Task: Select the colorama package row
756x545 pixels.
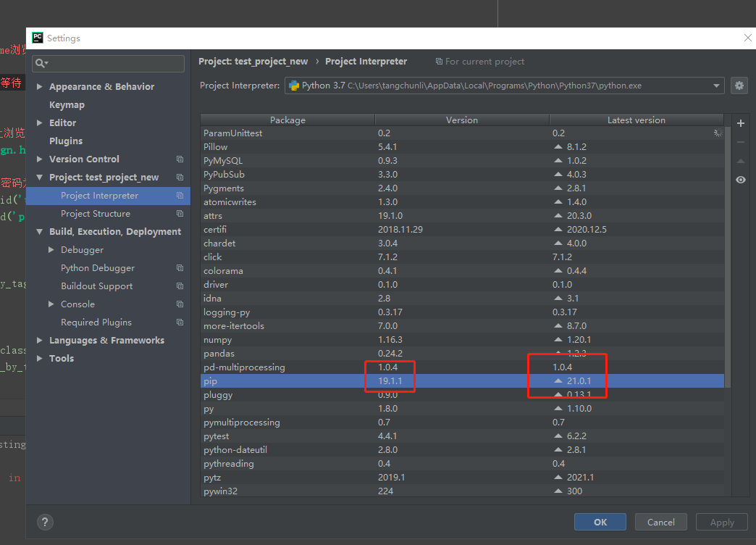Action: coord(462,271)
